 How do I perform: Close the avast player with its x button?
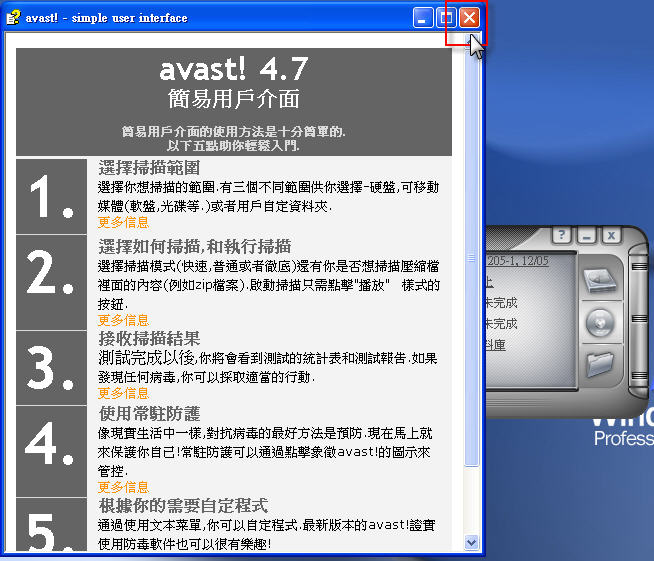tap(611, 235)
